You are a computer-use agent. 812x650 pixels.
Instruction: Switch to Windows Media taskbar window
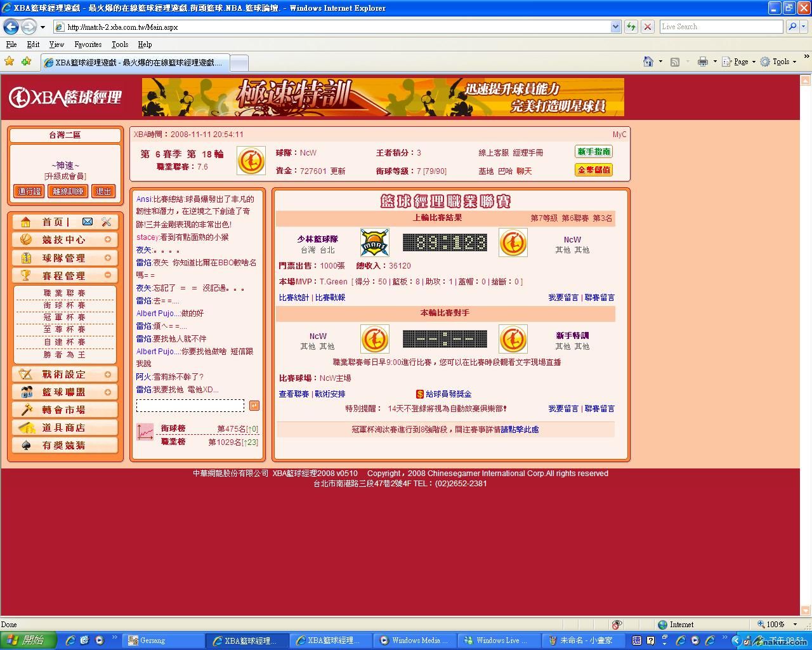(415, 640)
